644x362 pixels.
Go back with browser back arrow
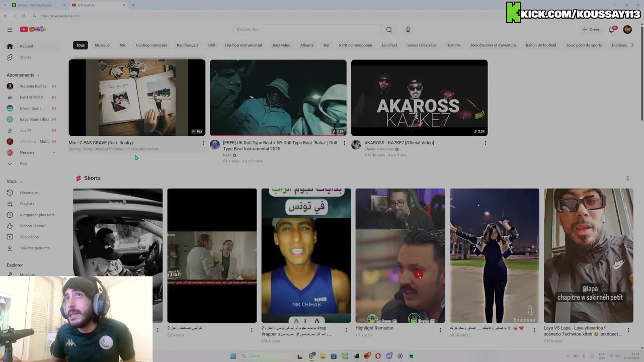[x=6, y=16]
